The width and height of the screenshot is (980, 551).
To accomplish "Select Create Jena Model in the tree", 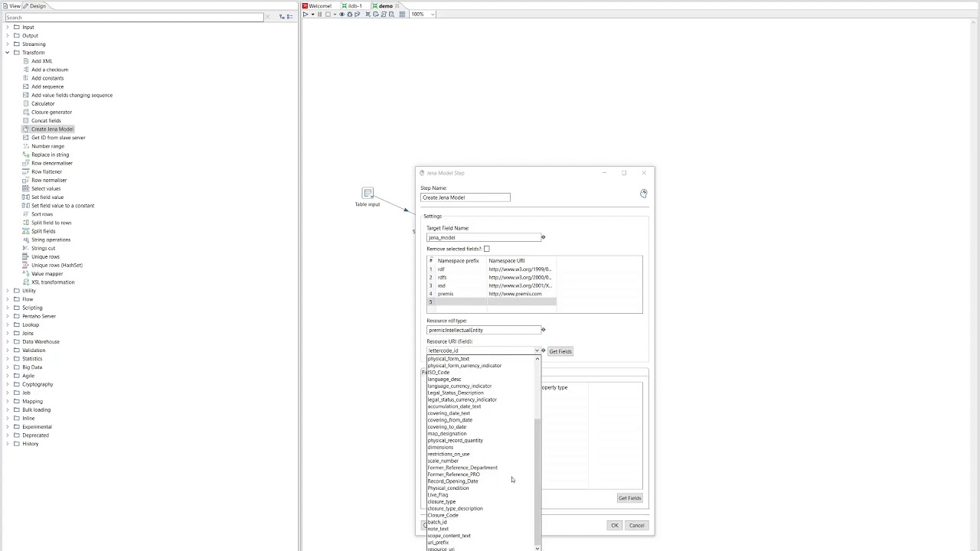I will point(52,129).
